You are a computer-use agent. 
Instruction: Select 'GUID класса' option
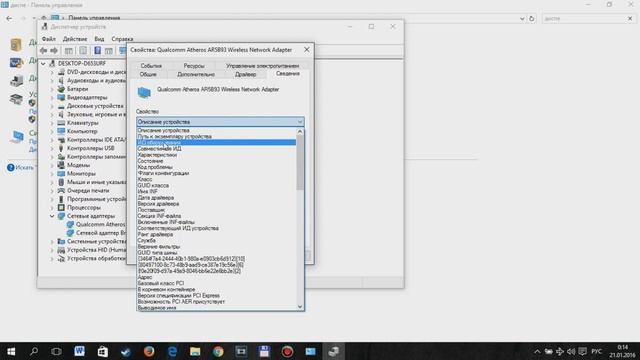click(x=216, y=185)
